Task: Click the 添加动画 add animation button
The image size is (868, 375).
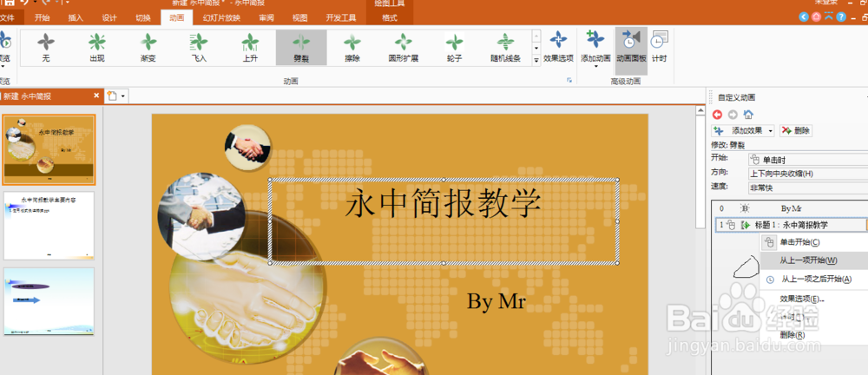Action: pos(595,49)
